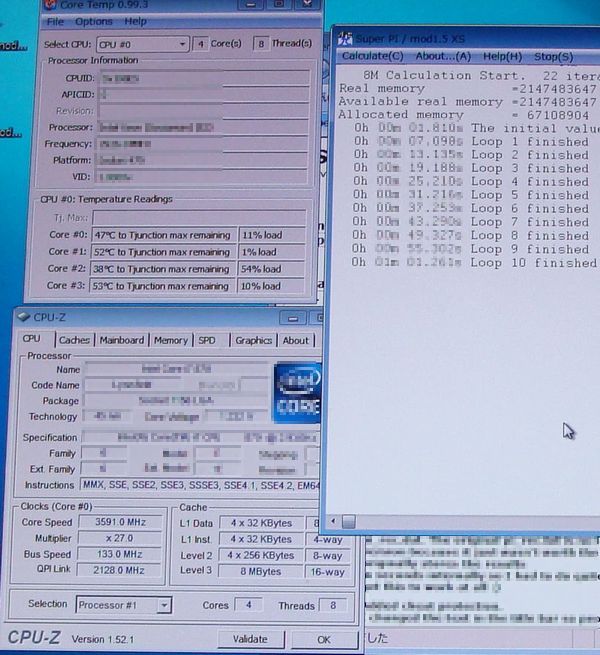Image resolution: width=600 pixels, height=655 pixels.
Task: Click the Intel Core logo in CPU-Z
Action: point(297,393)
